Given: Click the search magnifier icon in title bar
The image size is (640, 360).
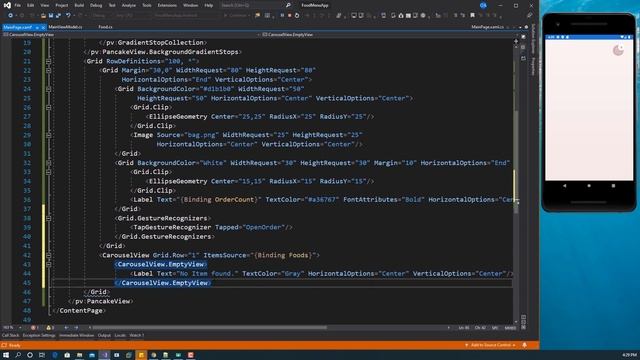Looking at the screenshot, I should click(x=288, y=5).
